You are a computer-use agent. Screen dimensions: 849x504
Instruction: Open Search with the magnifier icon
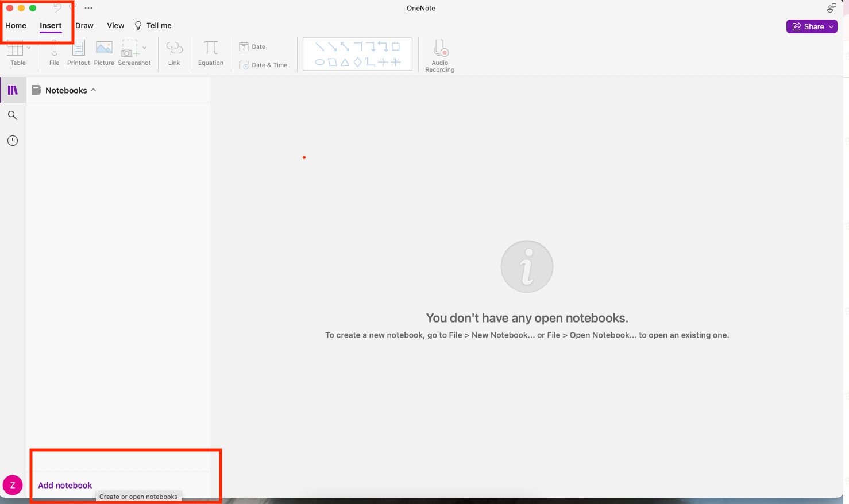(13, 115)
